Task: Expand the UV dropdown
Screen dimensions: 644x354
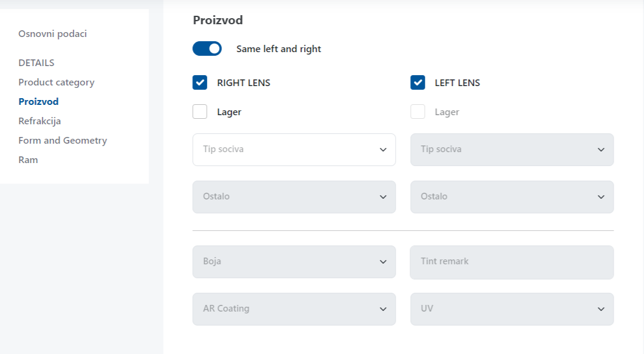Action: (x=512, y=309)
